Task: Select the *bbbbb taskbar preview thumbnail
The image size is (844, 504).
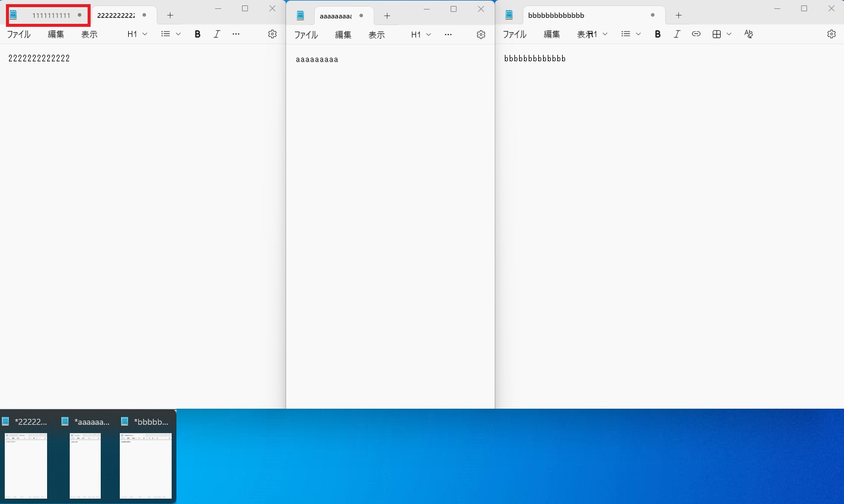Action: tap(145, 465)
